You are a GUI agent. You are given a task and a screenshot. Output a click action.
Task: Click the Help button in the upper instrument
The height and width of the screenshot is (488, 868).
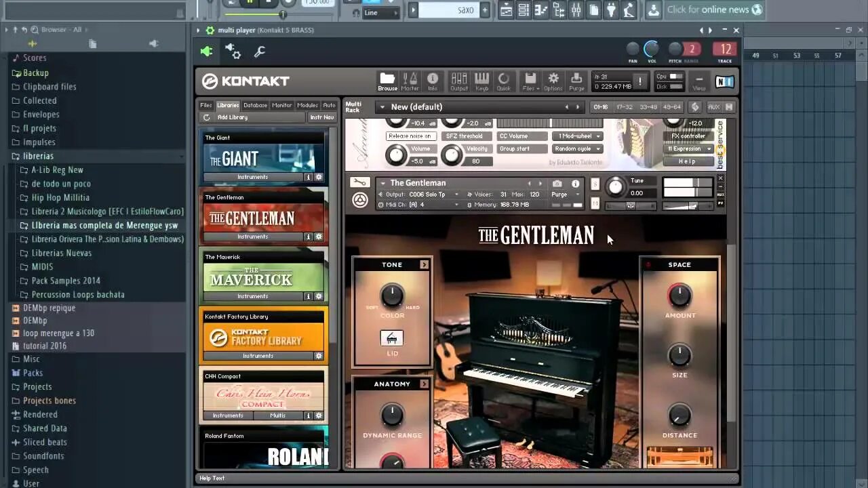pyautogui.click(x=688, y=161)
